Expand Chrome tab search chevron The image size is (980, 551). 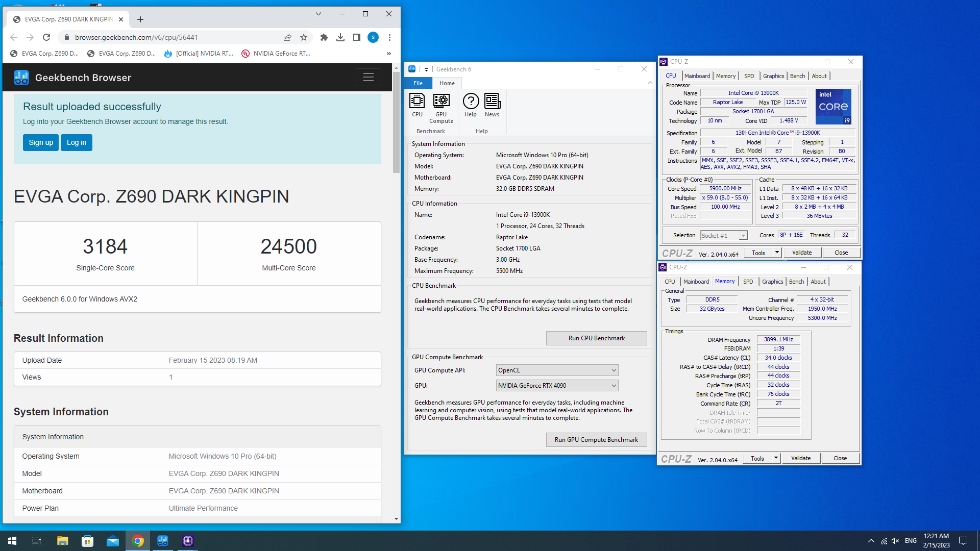pos(318,14)
